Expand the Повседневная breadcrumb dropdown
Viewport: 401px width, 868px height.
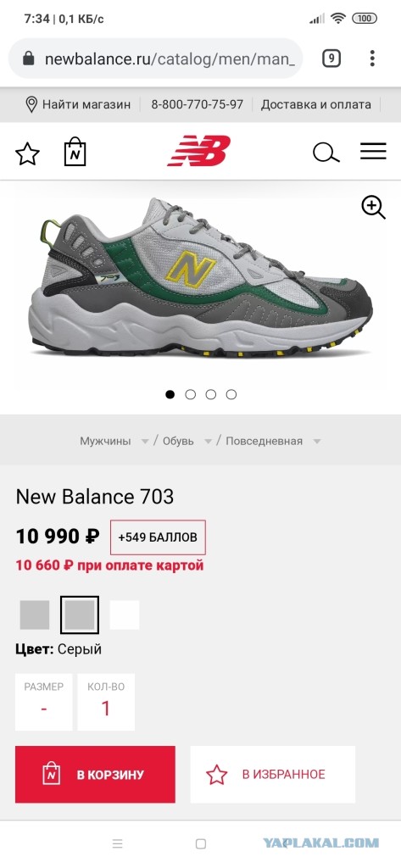point(317,441)
